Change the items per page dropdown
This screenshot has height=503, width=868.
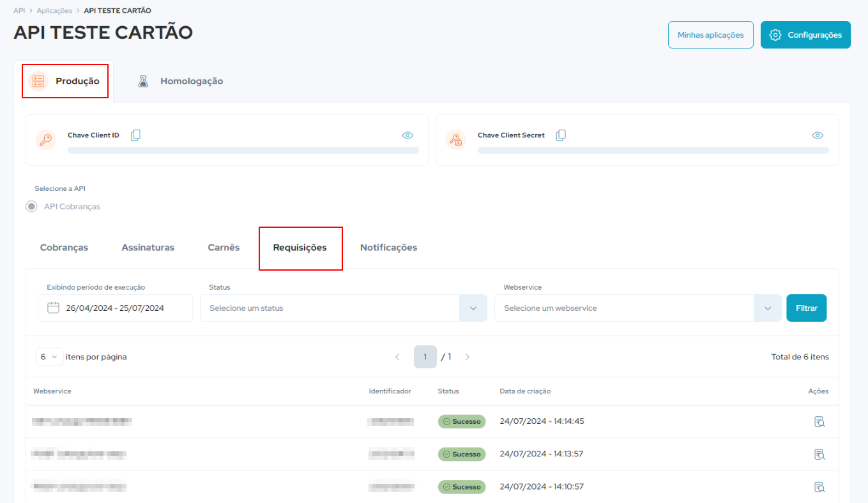coord(49,357)
